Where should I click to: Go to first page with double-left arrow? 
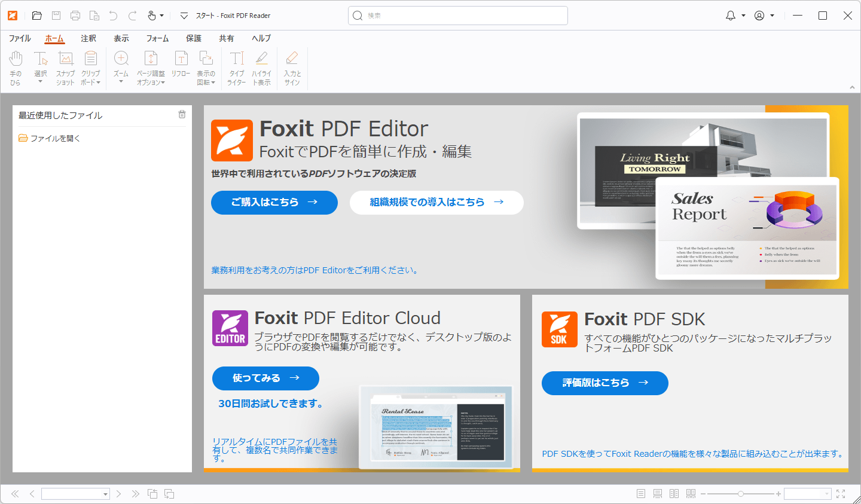[15, 494]
